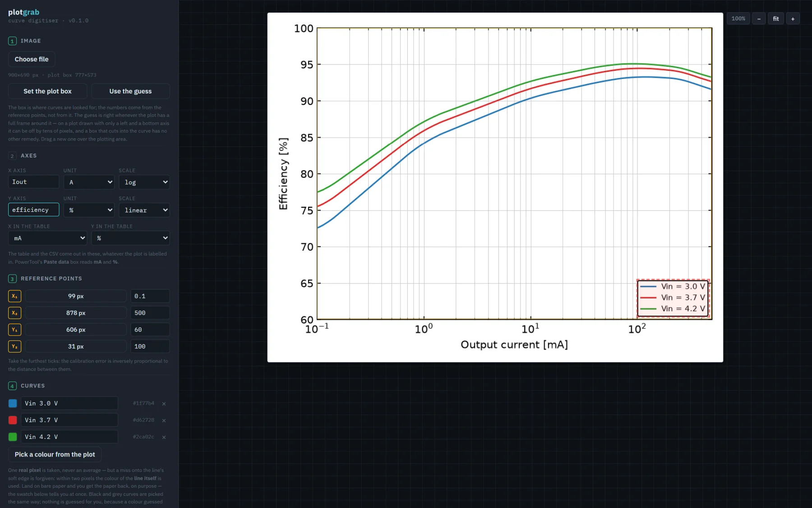
Task: Click the red Vin 3.7 V swatch
Action: (13, 420)
